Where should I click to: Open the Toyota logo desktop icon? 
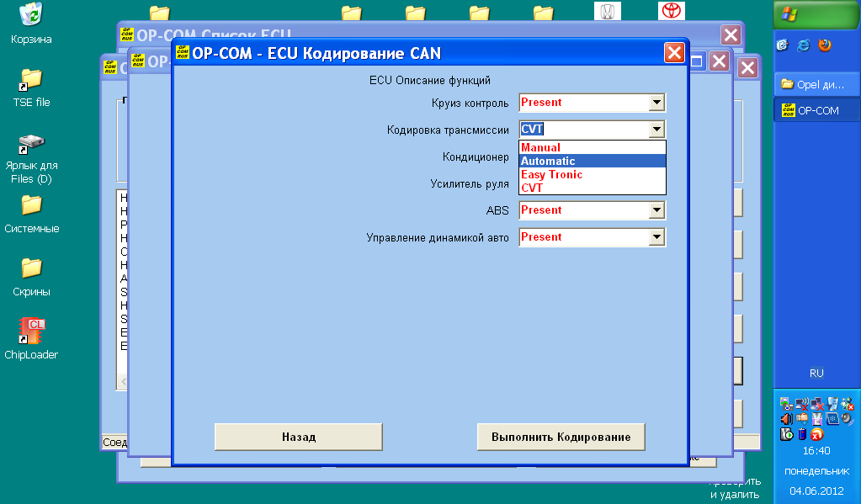point(671,10)
